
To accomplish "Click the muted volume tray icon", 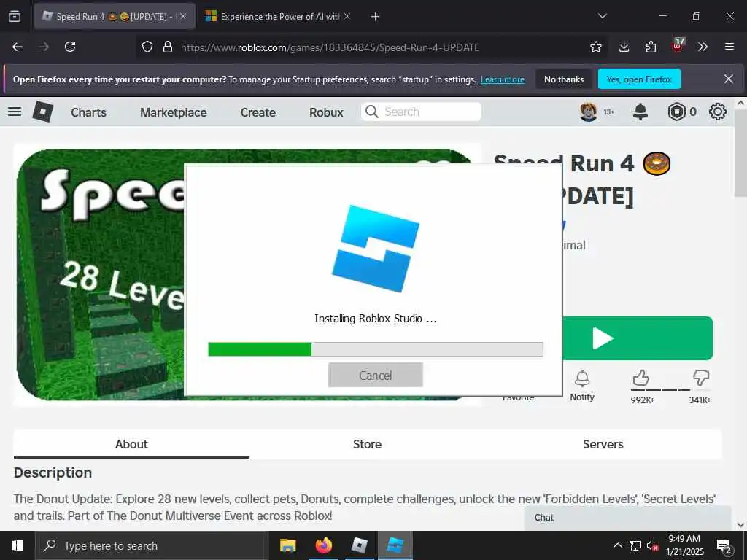I will coord(653,545).
